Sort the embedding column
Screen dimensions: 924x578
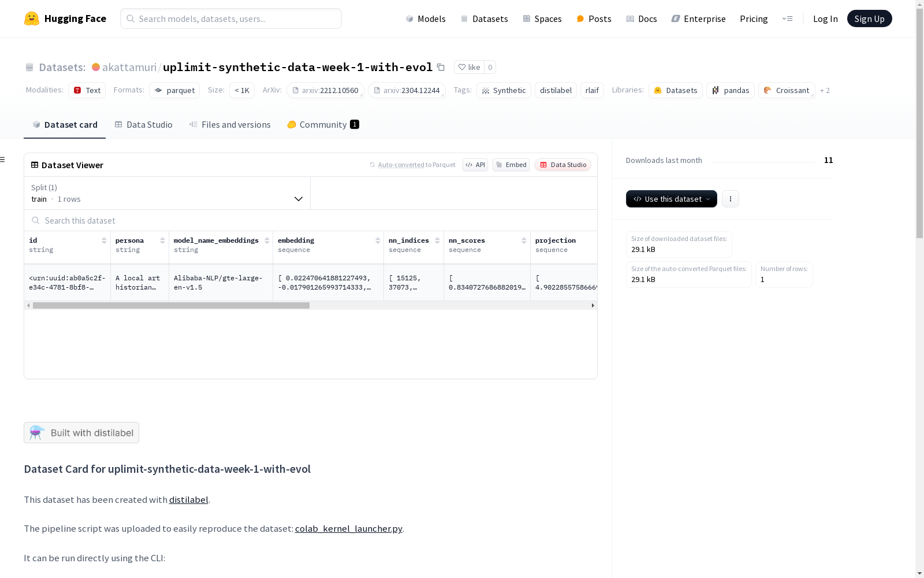click(378, 240)
